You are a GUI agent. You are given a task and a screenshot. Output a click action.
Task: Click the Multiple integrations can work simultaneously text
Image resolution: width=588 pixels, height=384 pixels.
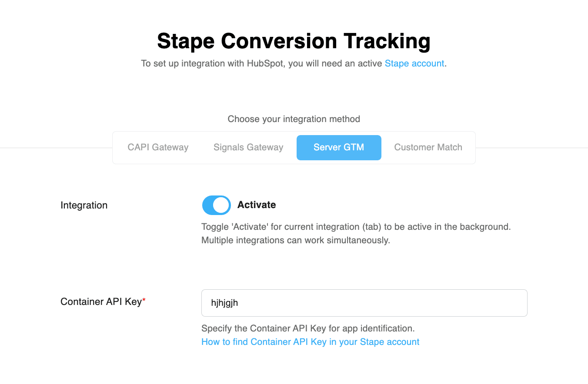(295, 240)
